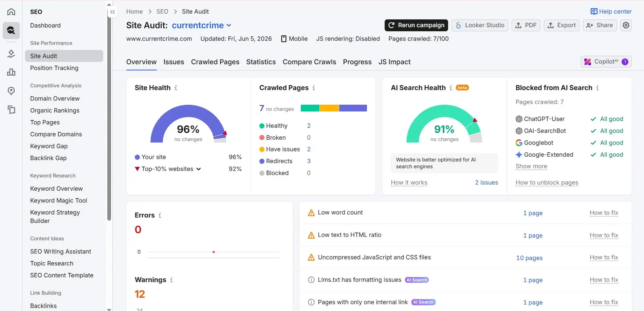Click the Share button
Image resolution: width=644 pixels, height=311 pixels.
pyautogui.click(x=600, y=25)
